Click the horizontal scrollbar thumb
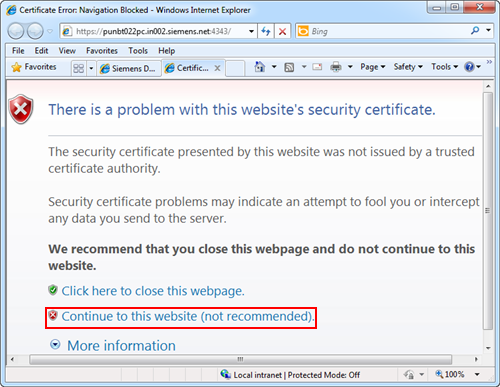Viewport: 500px width, 387px height. tap(240, 359)
